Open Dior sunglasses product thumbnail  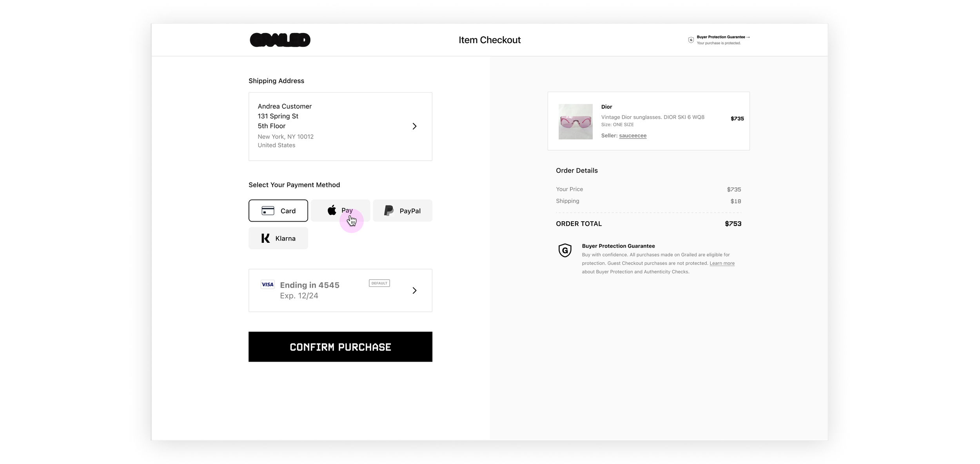click(575, 122)
